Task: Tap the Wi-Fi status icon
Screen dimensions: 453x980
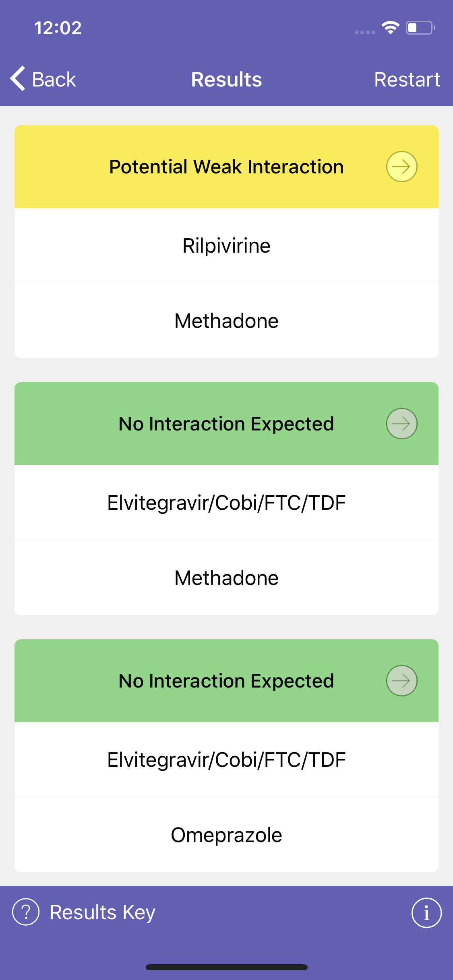Action: [390, 28]
